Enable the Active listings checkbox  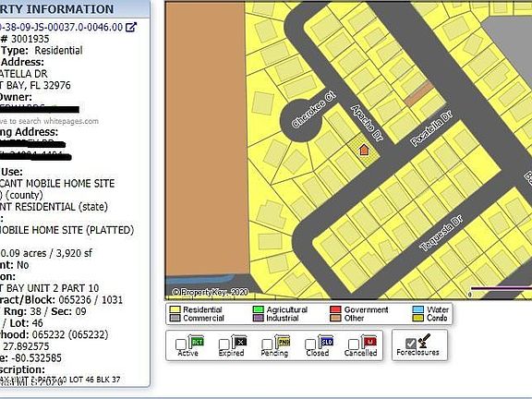tap(181, 345)
